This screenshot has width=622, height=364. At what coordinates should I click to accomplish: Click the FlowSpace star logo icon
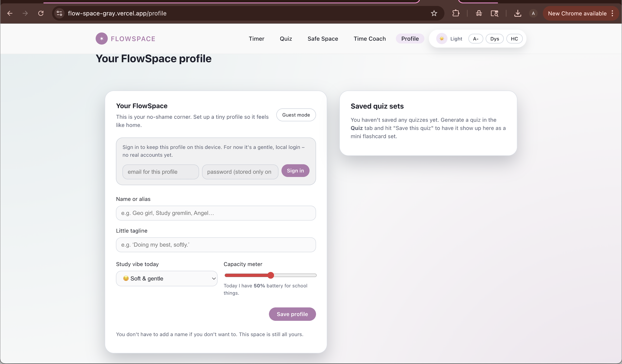101,39
